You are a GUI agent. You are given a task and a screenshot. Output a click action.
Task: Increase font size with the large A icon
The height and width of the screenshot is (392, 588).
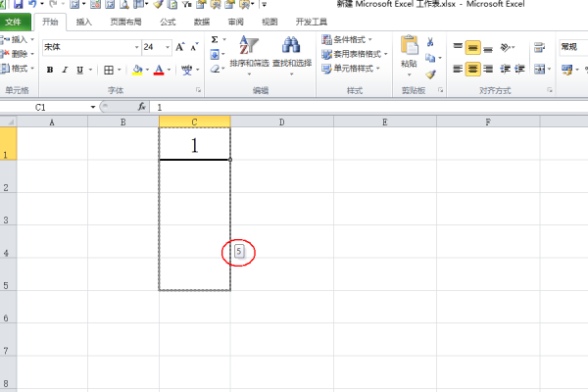180,47
